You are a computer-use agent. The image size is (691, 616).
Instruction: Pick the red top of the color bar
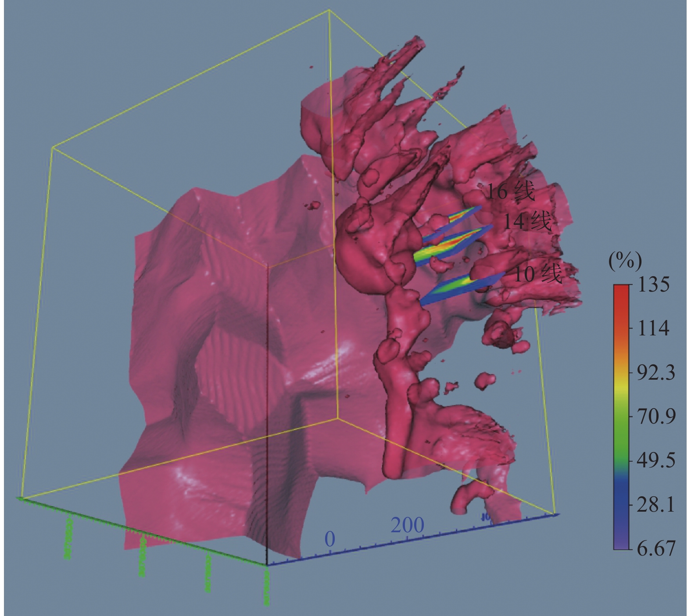click(621, 292)
